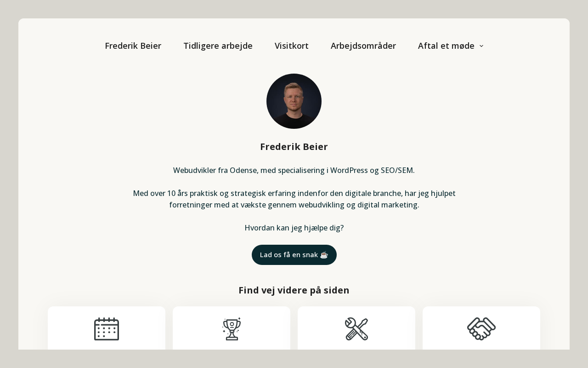Viewport: 588px width, 368px height.
Task: Click the wrench and screwdriver icon
Action: (356, 329)
